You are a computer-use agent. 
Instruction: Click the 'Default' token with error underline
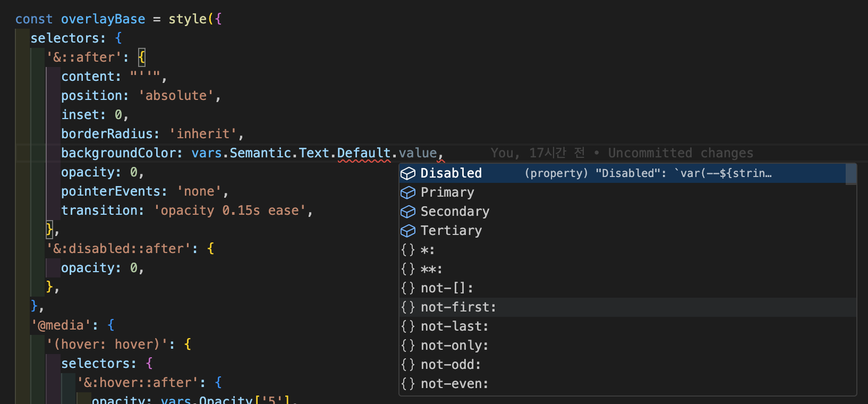pos(364,153)
